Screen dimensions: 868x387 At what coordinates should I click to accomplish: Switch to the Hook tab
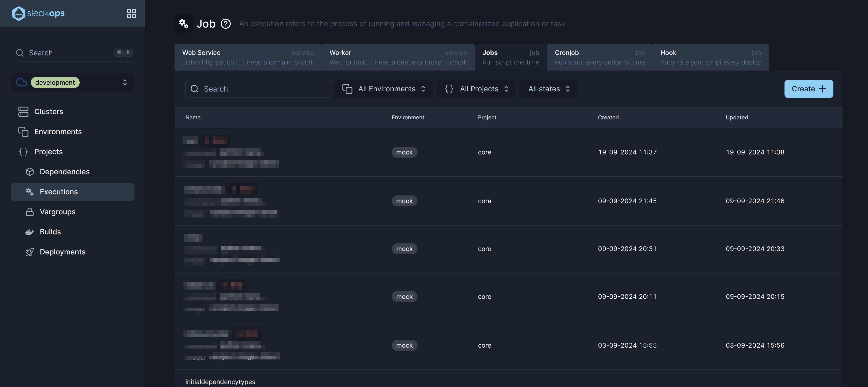711,57
